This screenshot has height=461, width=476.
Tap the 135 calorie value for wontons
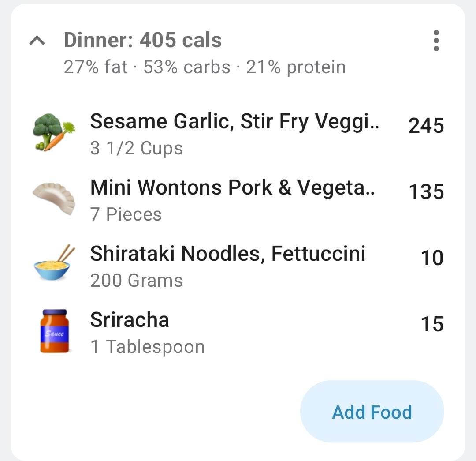(426, 192)
